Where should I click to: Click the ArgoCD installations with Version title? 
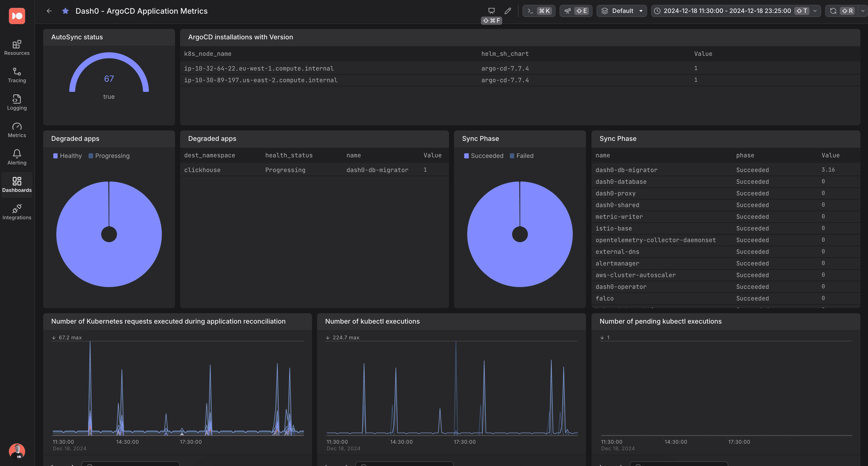pyautogui.click(x=240, y=37)
